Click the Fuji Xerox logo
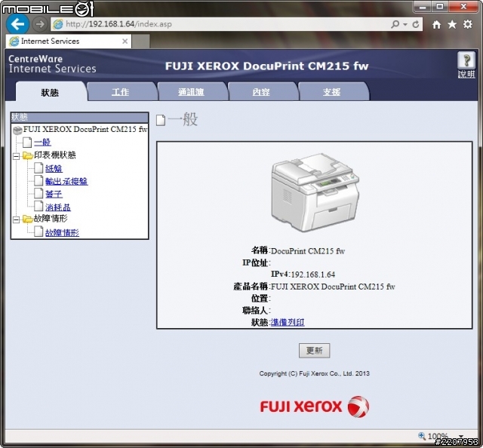The image size is (483, 448). click(315, 407)
